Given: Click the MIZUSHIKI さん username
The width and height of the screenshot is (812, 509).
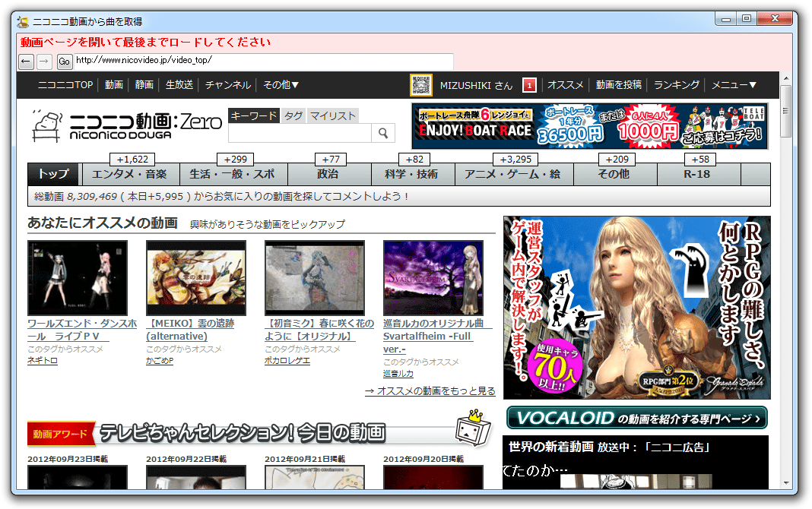Looking at the screenshot, I should click(476, 85).
